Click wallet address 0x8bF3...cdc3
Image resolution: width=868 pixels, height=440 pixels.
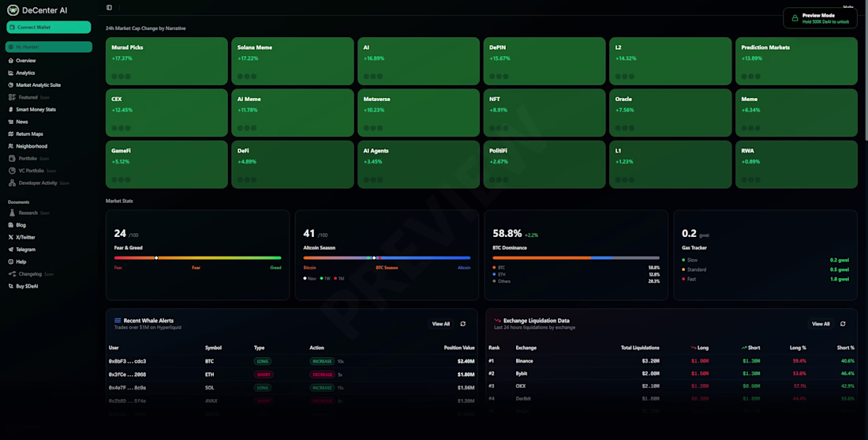click(x=127, y=361)
